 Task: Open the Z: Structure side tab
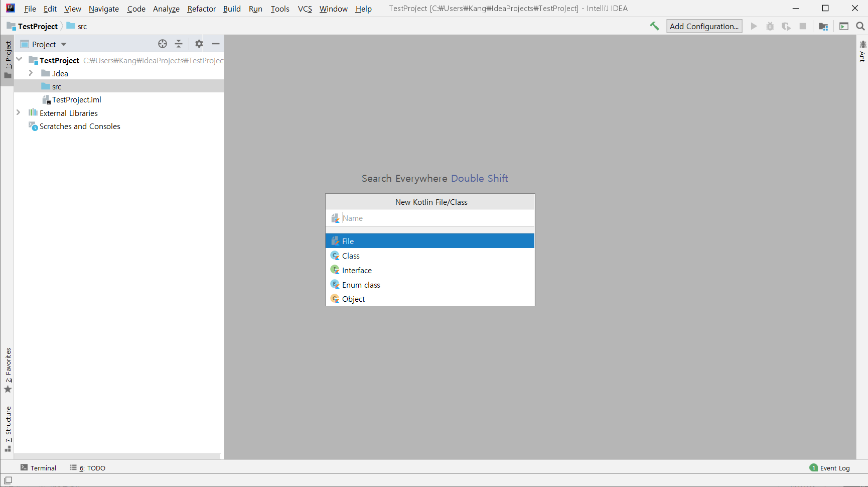pos(8,429)
